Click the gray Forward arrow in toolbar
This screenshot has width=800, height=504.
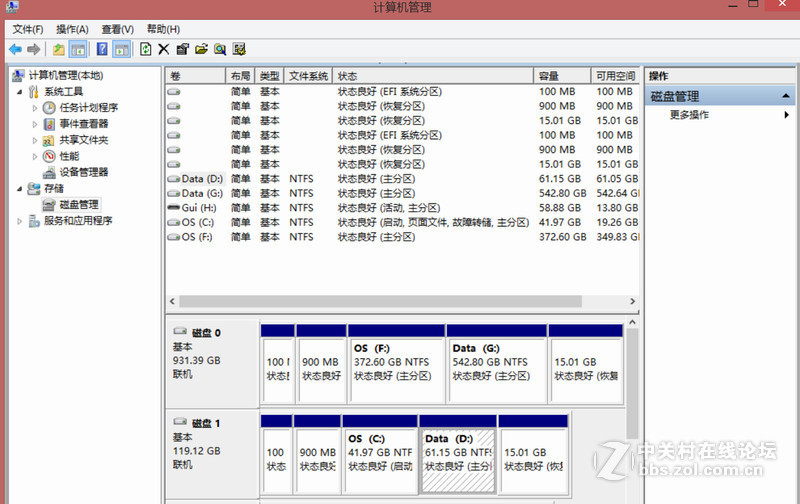click(34, 49)
